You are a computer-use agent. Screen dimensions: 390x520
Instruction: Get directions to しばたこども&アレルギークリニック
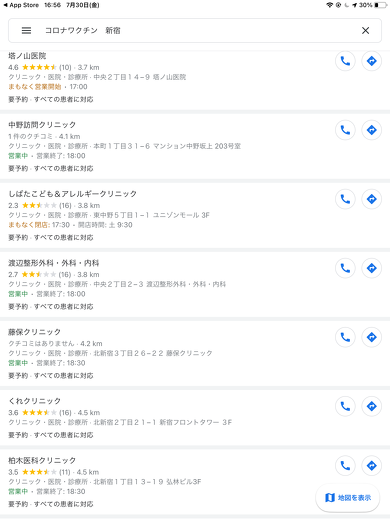click(371, 199)
